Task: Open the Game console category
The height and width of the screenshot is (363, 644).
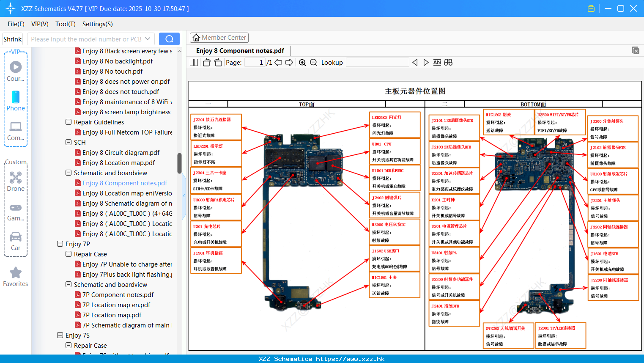Action: (x=16, y=212)
